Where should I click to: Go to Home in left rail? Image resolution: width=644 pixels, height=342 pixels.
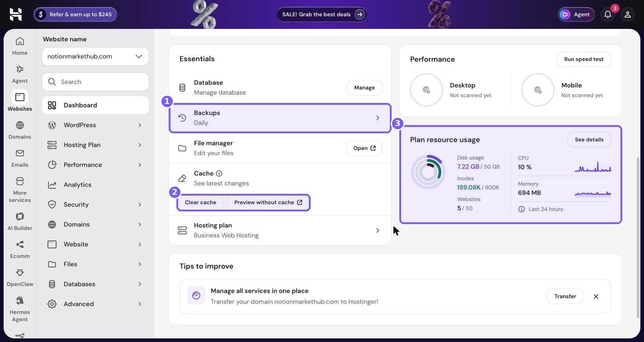click(x=20, y=46)
